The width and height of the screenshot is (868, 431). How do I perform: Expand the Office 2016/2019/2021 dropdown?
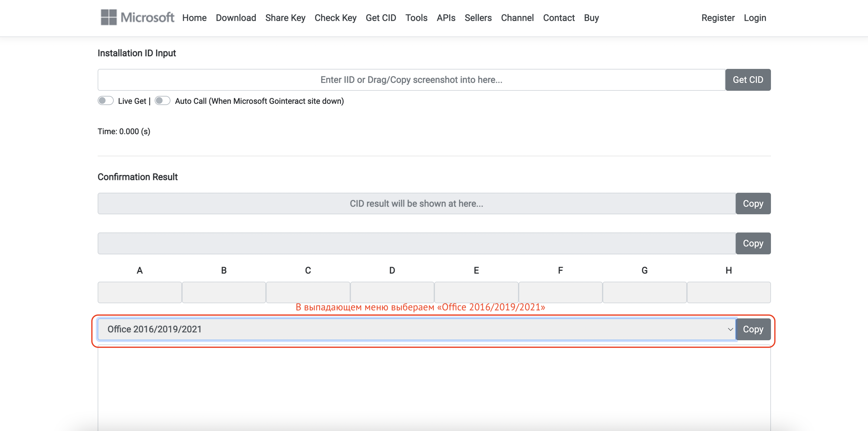(416, 329)
